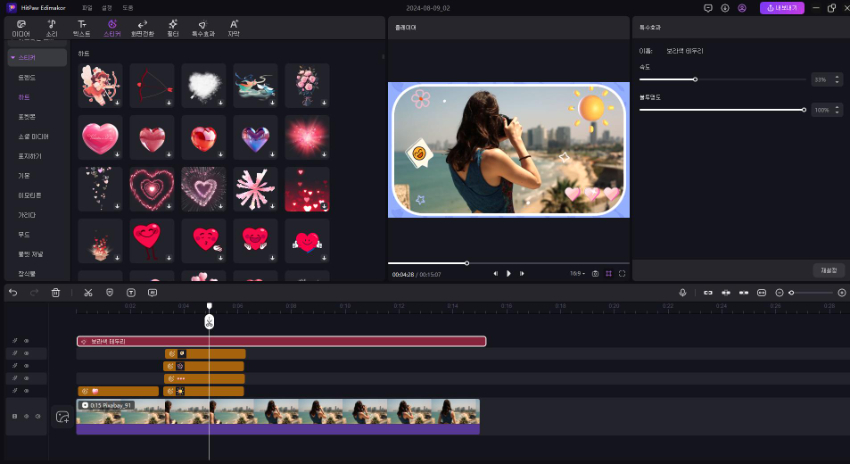Delete selected clip with trash icon
The width and height of the screenshot is (850, 464).
[x=56, y=292]
